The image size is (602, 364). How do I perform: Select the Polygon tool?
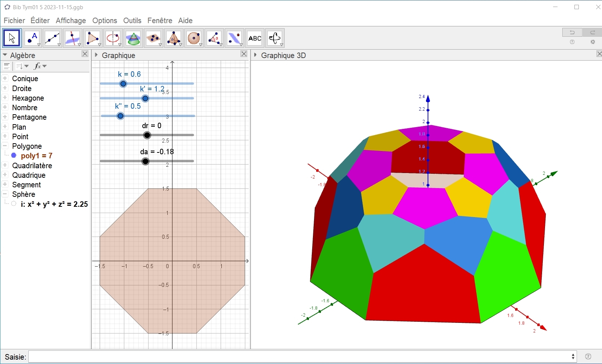[93, 38]
